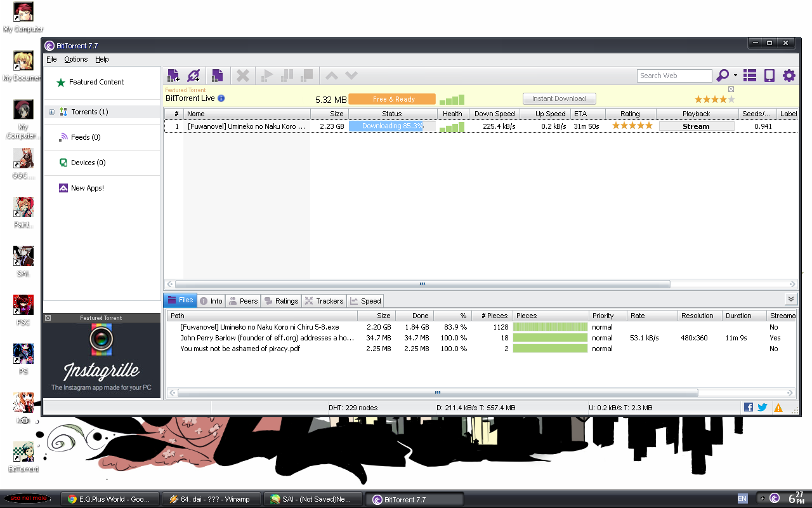Click the Twitter icon in status bar
Screen dimensions: 812x508
pyautogui.click(x=763, y=408)
